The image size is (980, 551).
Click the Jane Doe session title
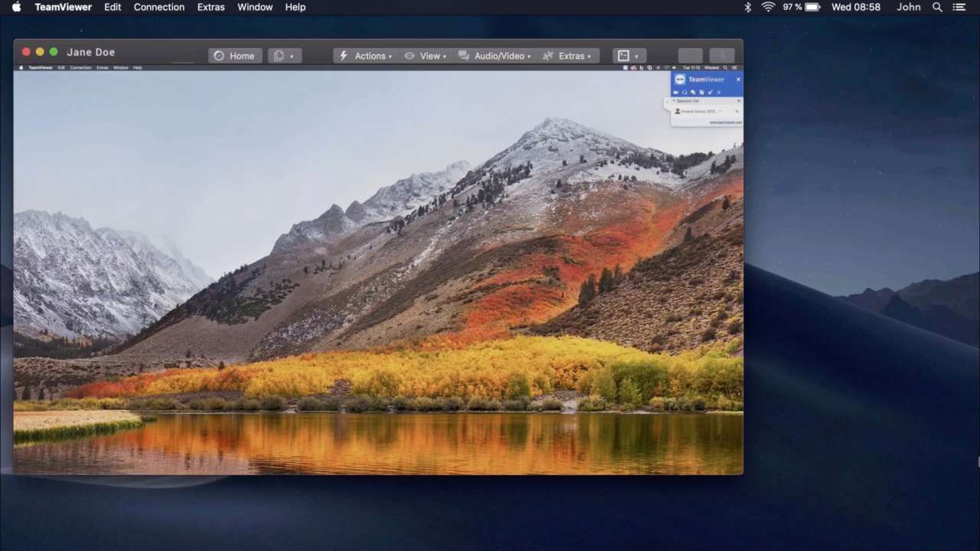coord(90,52)
